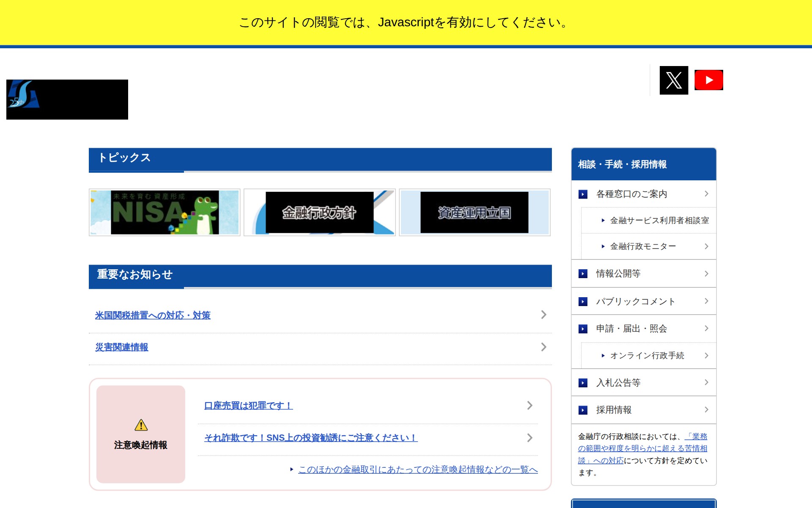Open the X (Twitter) social icon
The width and height of the screenshot is (812, 508).
[674, 80]
